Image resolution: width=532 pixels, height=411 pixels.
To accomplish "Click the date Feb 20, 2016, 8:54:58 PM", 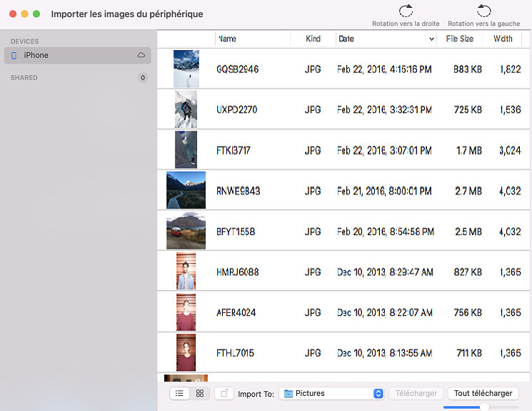I will coord(386,232).
